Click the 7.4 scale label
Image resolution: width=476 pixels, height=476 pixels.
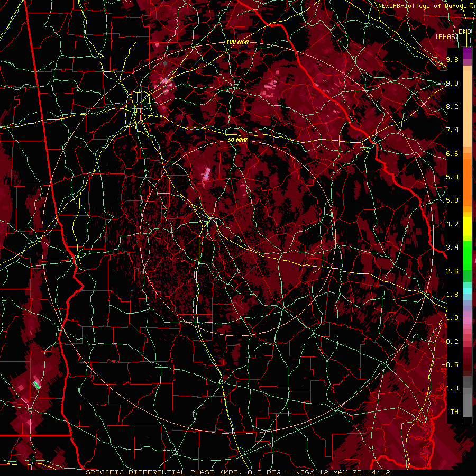click(452, 130)
